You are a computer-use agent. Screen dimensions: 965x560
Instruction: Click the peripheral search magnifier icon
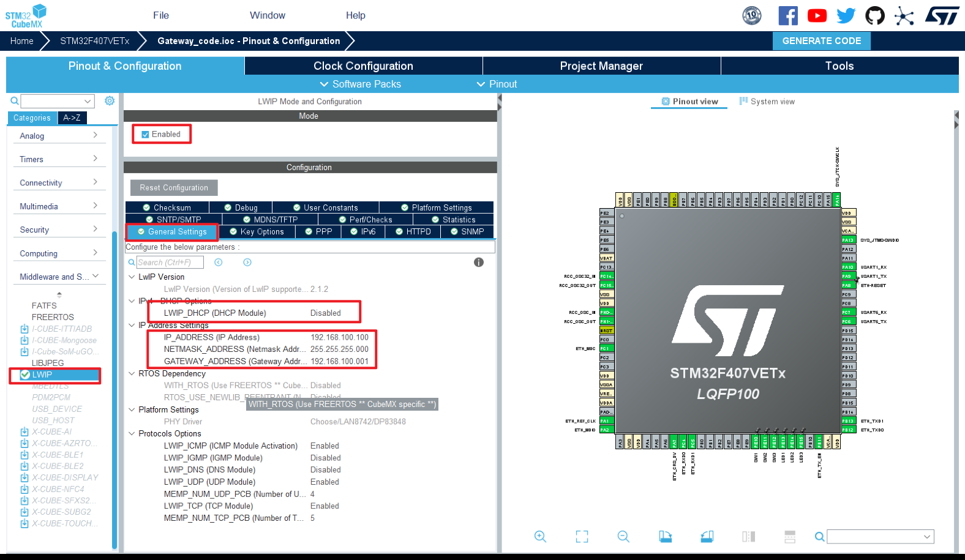pos(15,101)
